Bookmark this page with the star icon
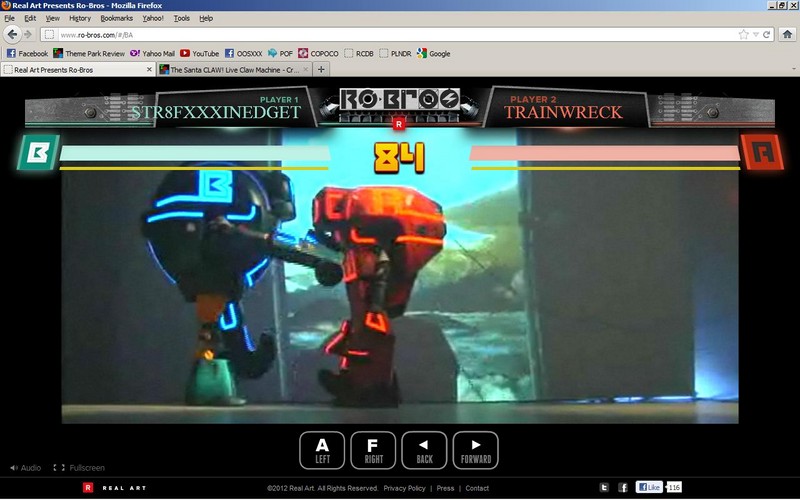Screen dimensions: 800x500 pos(743,35)
